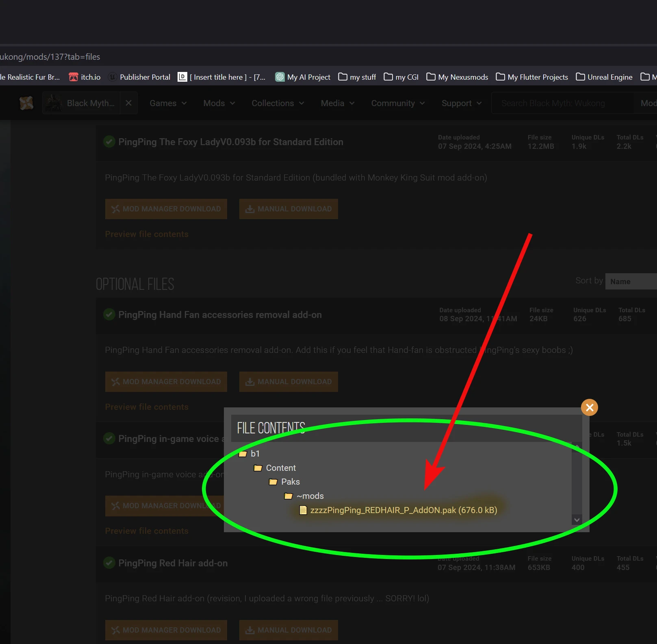The image size is (657, 644).
Task: Click the Foxy Lady file title
Action: [231, 142]
